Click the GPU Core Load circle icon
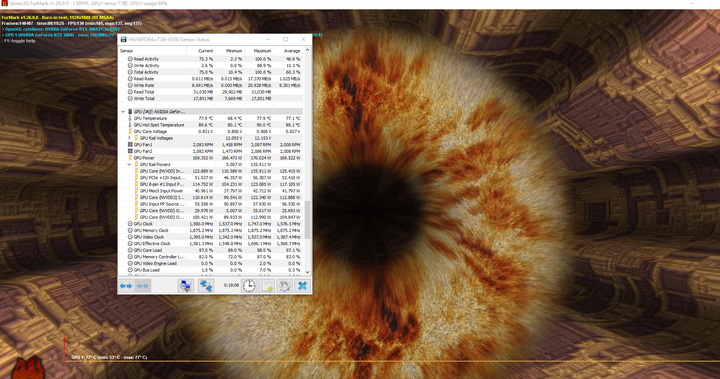Screen dimensions: 720x379 130,250
